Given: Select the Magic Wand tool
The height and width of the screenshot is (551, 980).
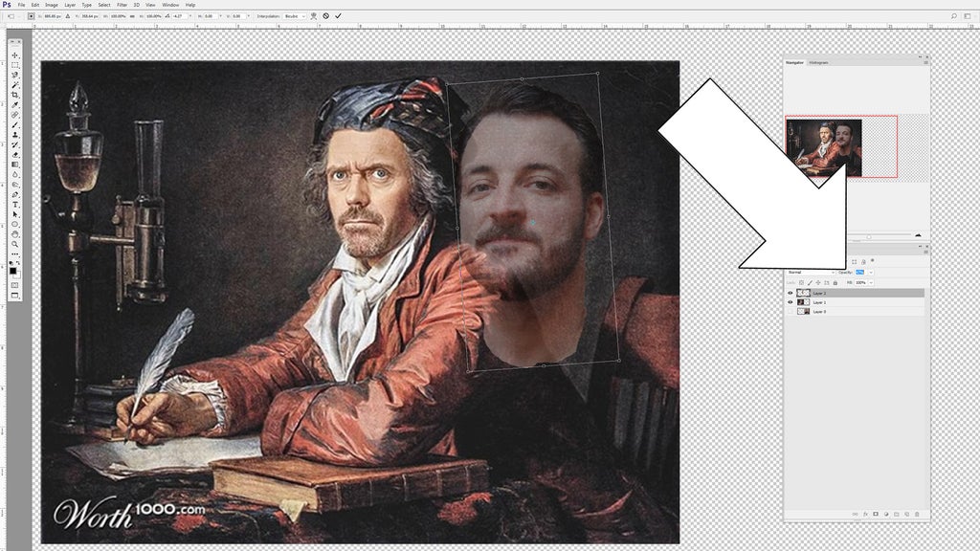Looking at the screenshot, I should 15,85.
